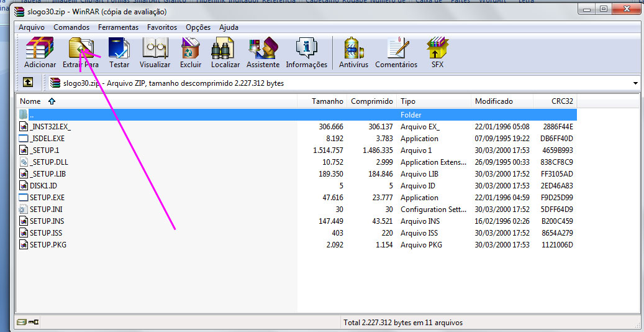This screenshot has width=644, height=332.
Task: Click the Localizar binoculars icon
Action: tap(222, 48)
